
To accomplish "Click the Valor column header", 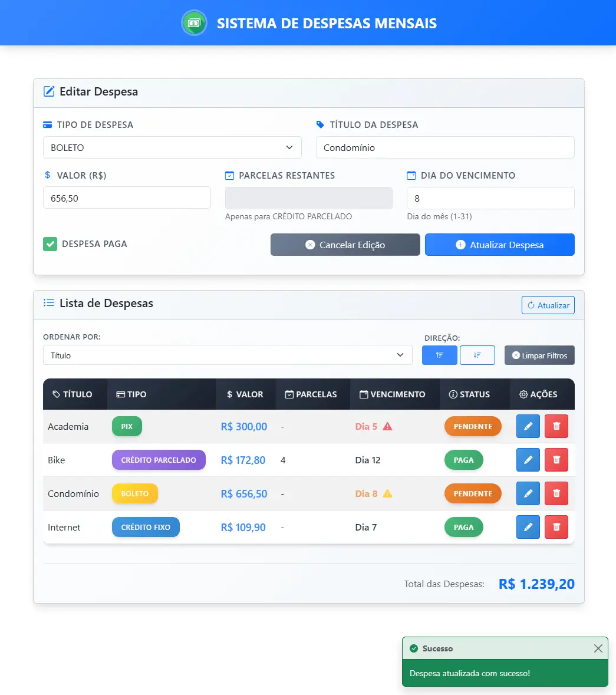I will point(245,394).
